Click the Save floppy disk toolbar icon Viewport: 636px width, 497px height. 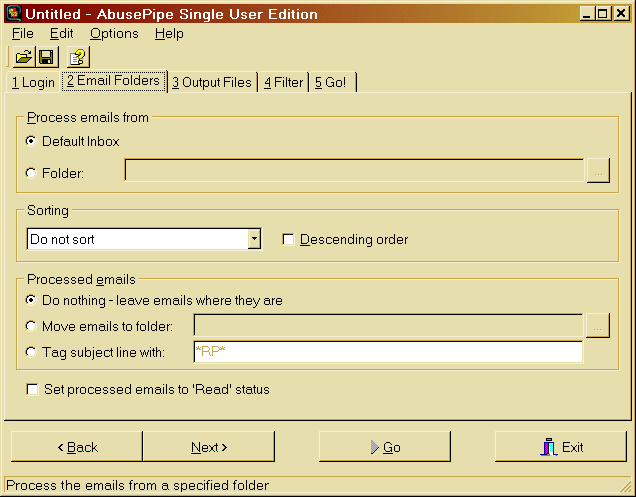[46, 57]
